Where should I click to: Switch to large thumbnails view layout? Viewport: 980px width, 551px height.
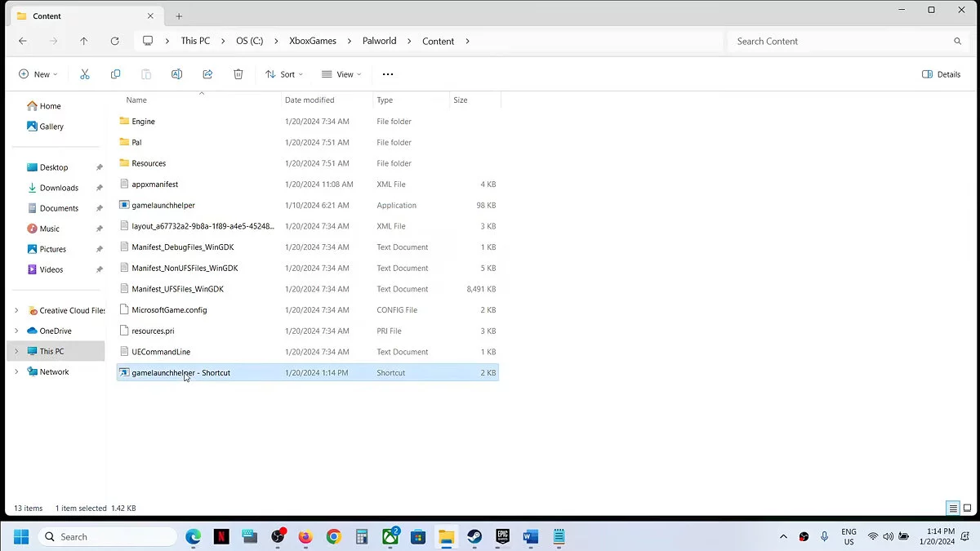pos(968,509)
